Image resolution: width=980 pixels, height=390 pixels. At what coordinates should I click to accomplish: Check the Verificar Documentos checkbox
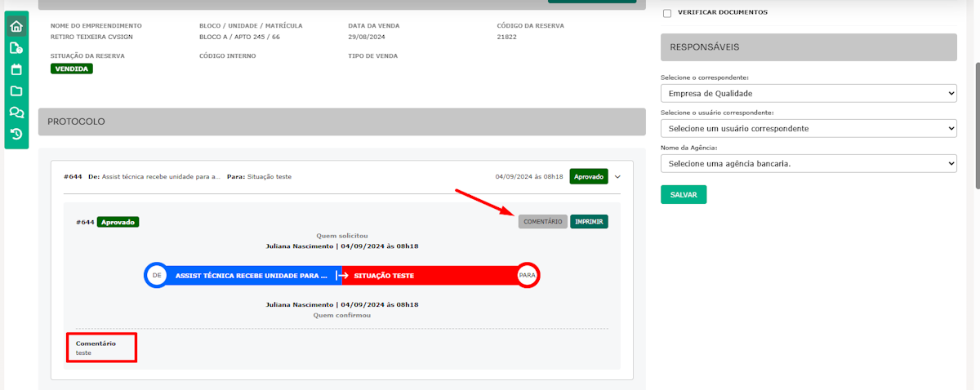pos(667,13)
